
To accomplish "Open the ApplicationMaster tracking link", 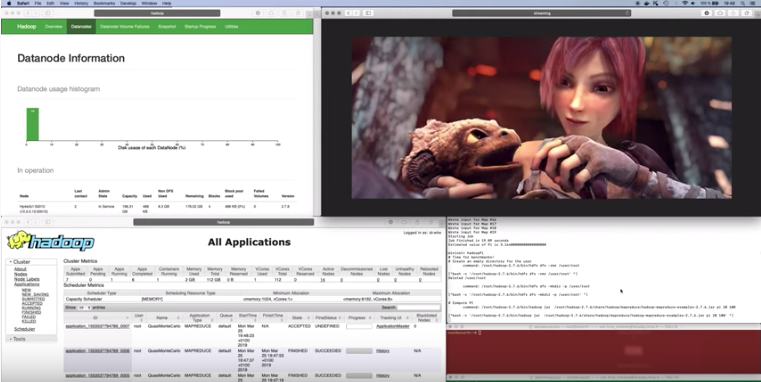I will [x=393, y=326].
